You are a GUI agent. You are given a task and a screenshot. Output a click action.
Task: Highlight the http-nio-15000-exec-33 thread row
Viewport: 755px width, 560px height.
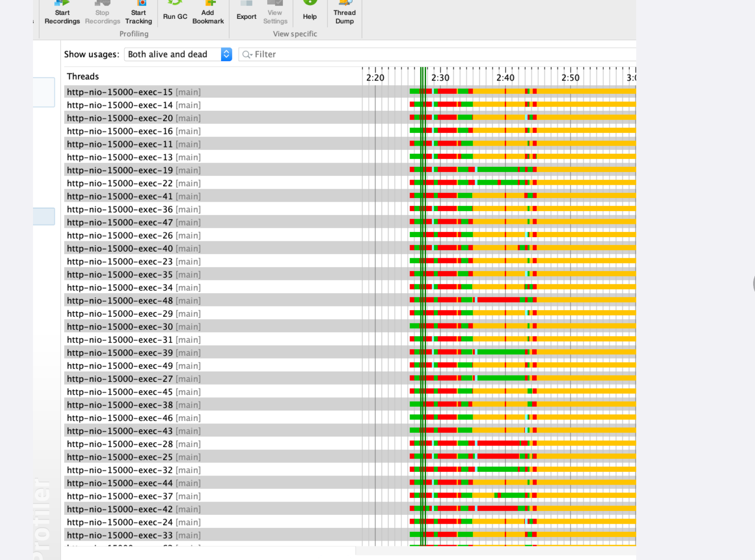(134, 535)
